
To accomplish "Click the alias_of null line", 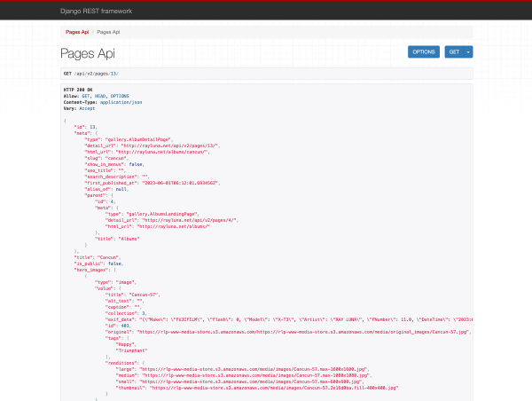I will (x=106, y=189).
